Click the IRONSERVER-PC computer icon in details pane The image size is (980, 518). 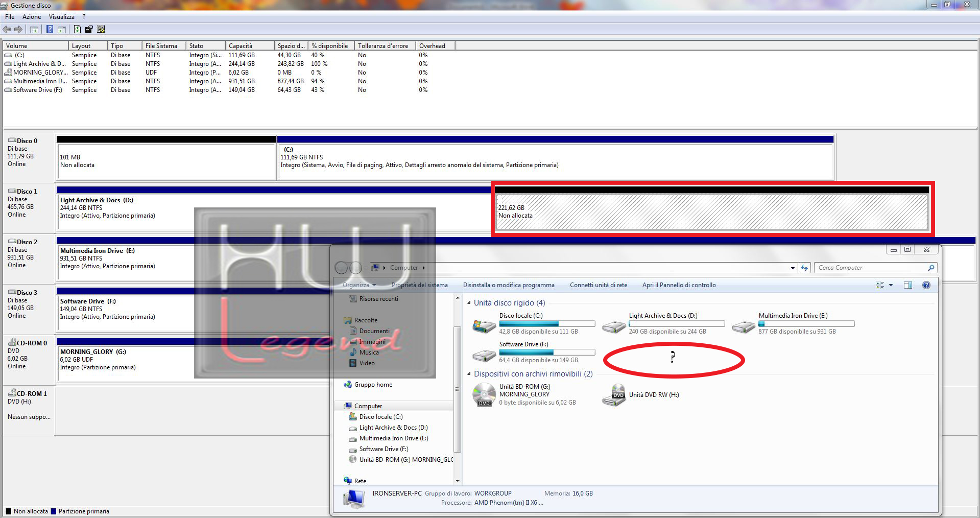[x=354, y=498]
